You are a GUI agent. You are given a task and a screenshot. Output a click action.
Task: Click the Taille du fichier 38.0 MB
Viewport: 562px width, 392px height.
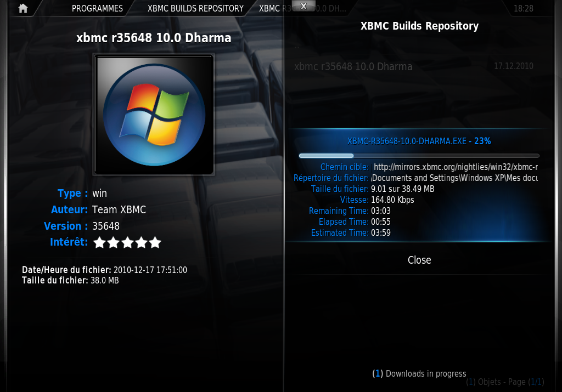click(x=105, y=280)
